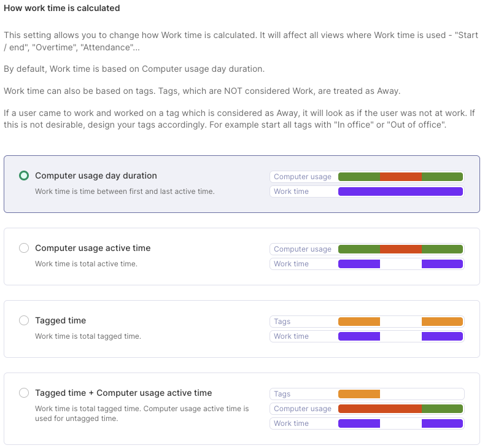Click purple Work time bar in first option
This screenshot has width=485, height=448.
point(400,191)
